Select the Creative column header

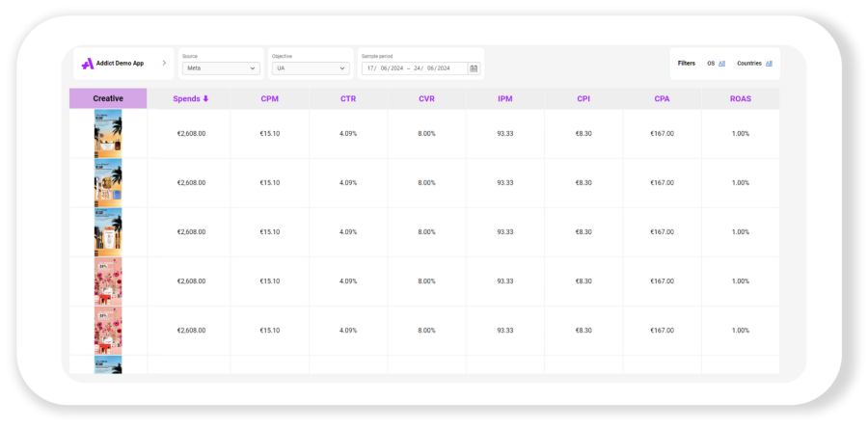(x=108, y=98)
